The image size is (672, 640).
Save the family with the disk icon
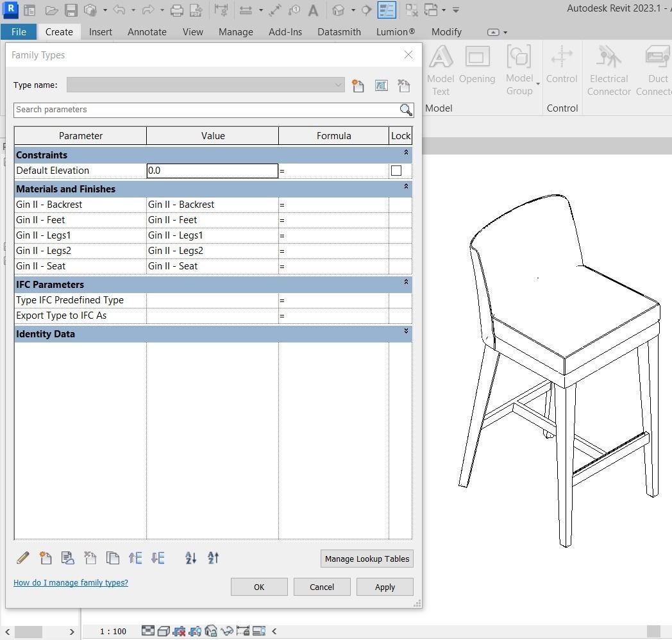coord(71,10)
